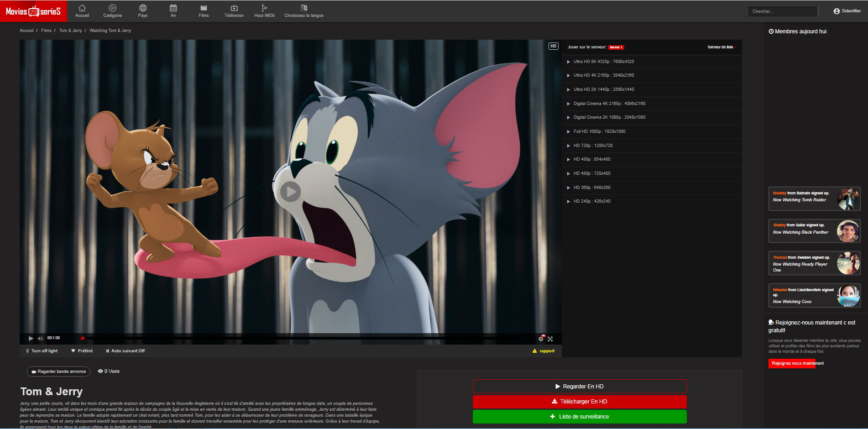Open the Movies Series site logo
The image size is (868, 429).
[33, 11]
